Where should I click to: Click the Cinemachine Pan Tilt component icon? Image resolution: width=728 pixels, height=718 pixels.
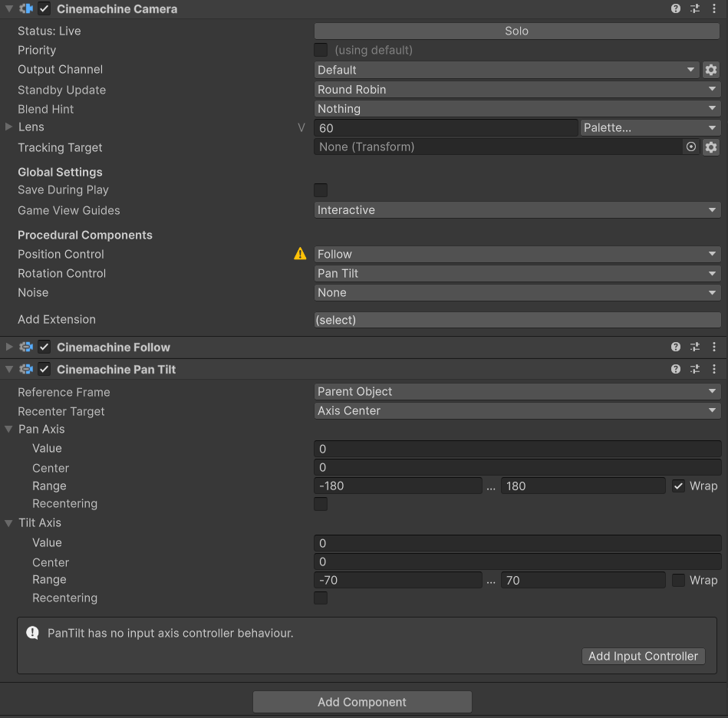coord(26,369)
